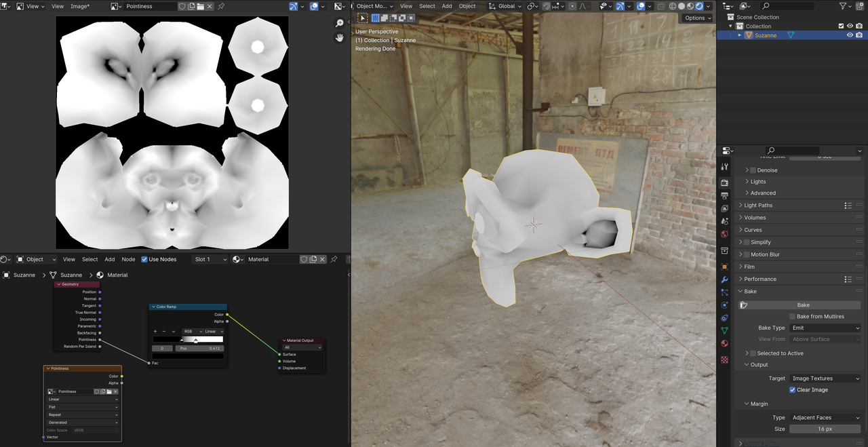
Task: Open the Bake Type Emit dropdown
Action: click(825, 328)
